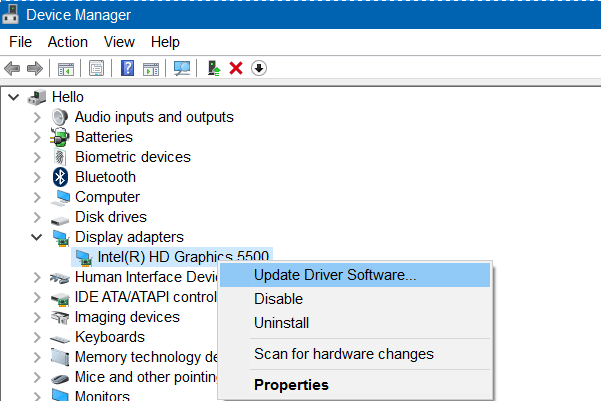Screen dimensions: 601x401
Task: Expand the Batteries tree node
Action: tap(37, 137)
